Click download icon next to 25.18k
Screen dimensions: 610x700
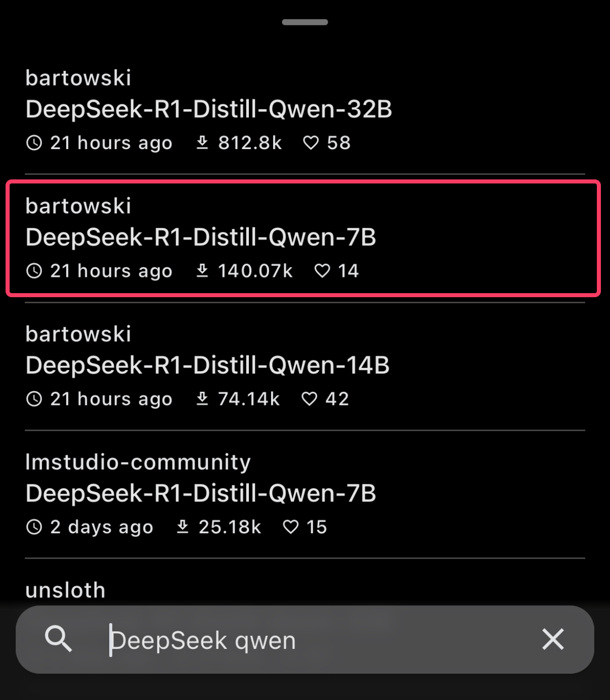tap(183, 527)
